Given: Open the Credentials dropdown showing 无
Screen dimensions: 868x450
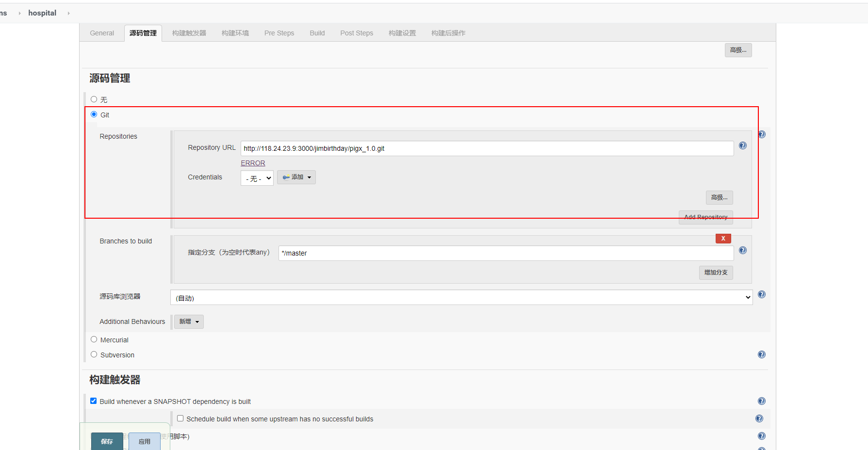Looking at the screenshot, I should coord(257,178).
